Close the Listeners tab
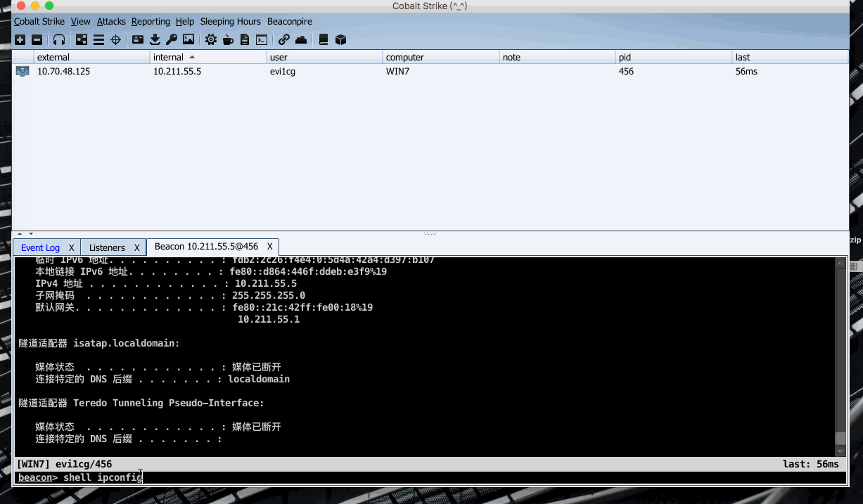 pos(137,247)
